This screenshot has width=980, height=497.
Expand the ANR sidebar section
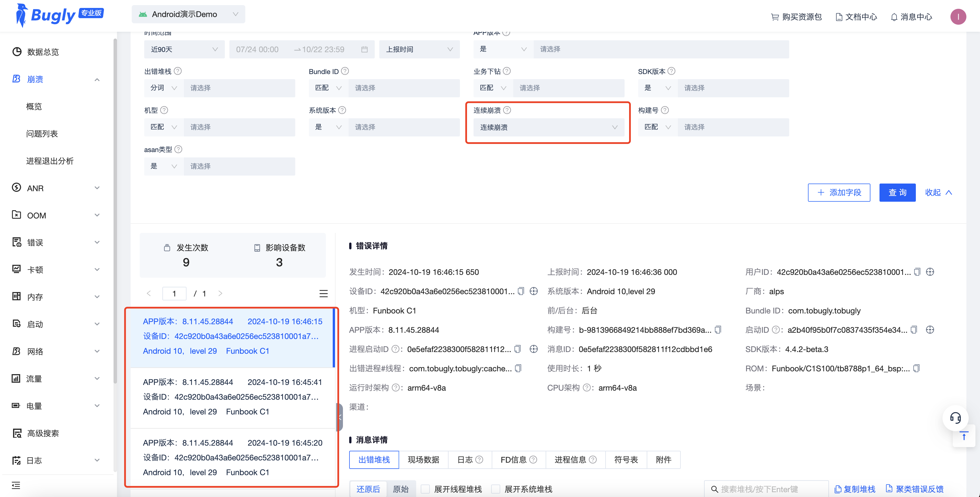coord(97,188)
